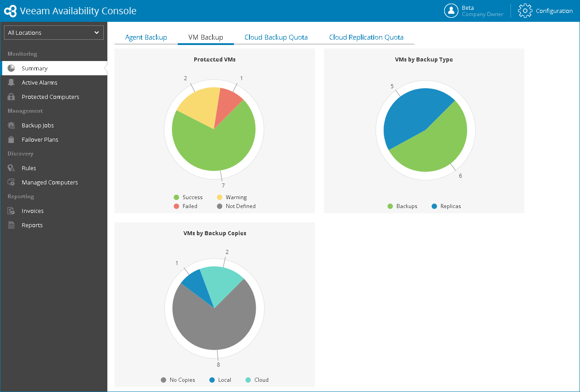The image size is (580, 392).
Task: Click the Success legend green dot
Action: 176,197
